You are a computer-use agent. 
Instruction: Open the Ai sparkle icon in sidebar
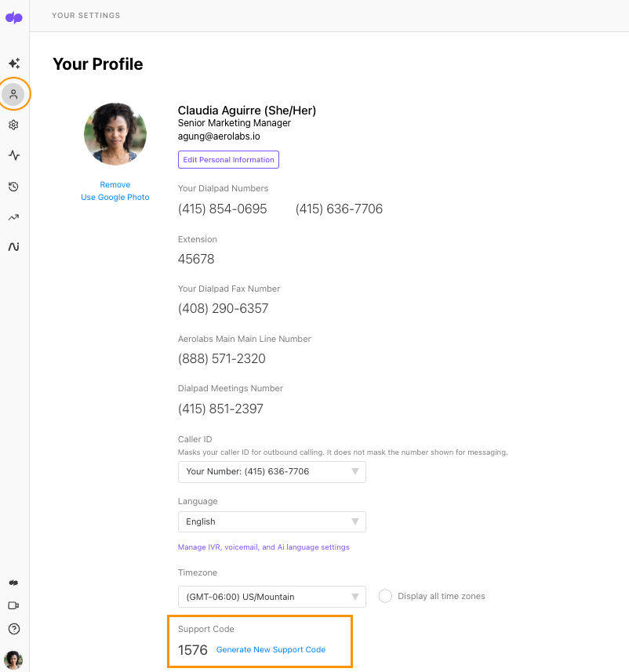pyautogui.click(x=13, y=64)
